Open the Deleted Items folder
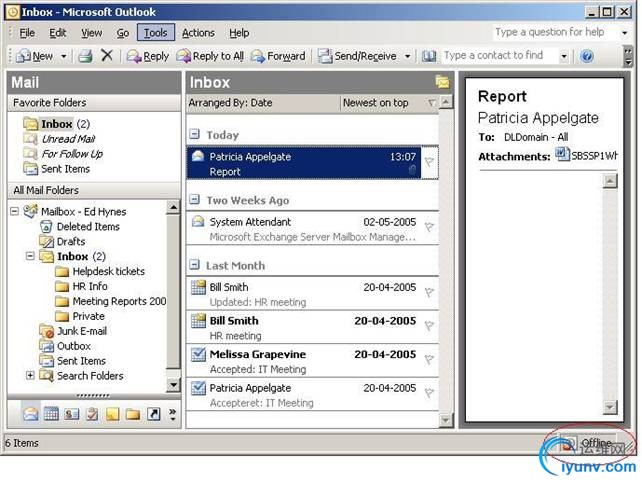 [x=88, y=226]
